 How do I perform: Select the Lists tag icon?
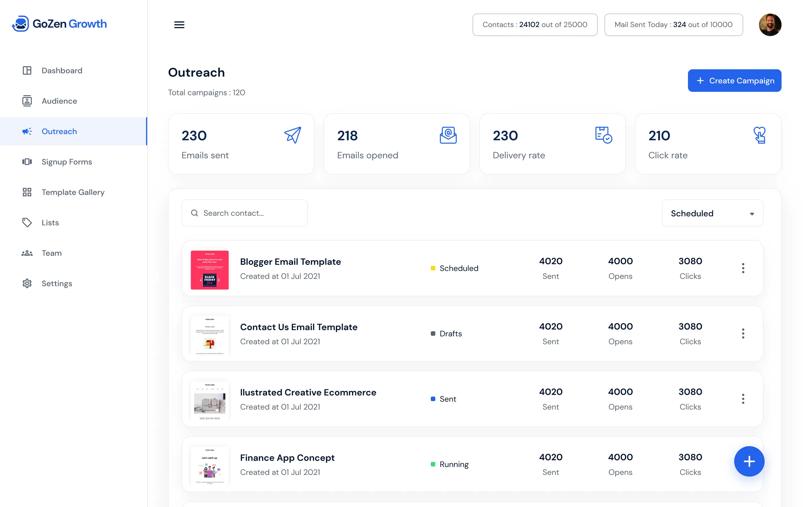pos(27,222)
